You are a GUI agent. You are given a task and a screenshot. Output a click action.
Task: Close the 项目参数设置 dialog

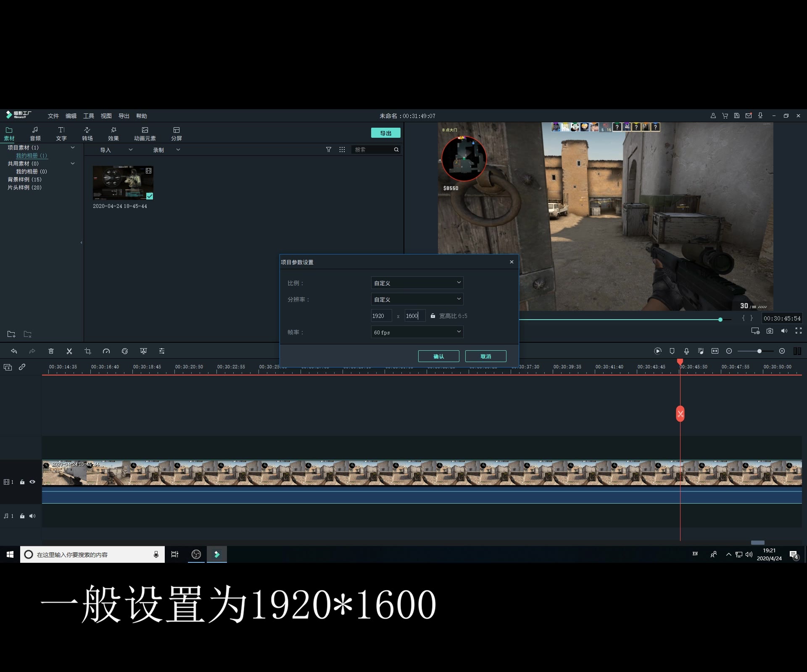pos(512,262)
